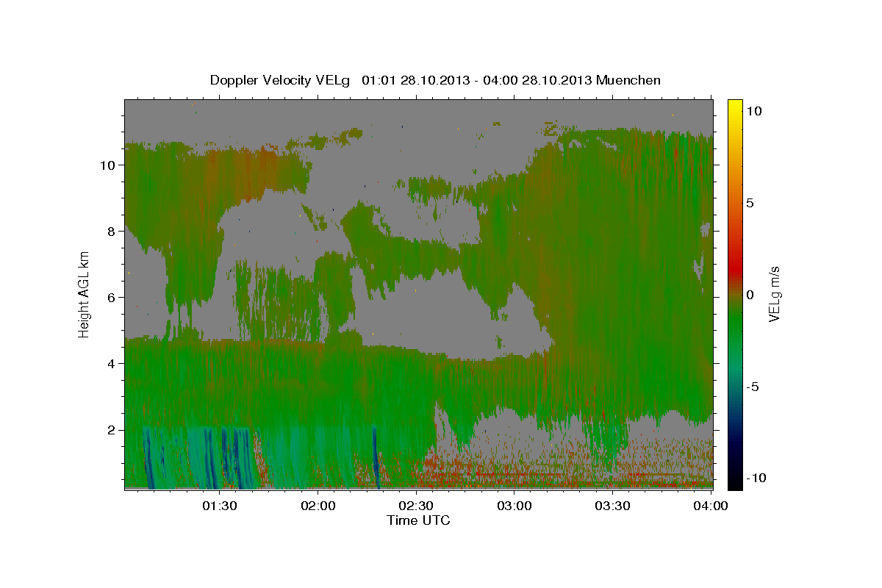Click the yellow top of the colorbar
Image resolution: width=882 pixels, height=588 pixels.
point(734,105)
